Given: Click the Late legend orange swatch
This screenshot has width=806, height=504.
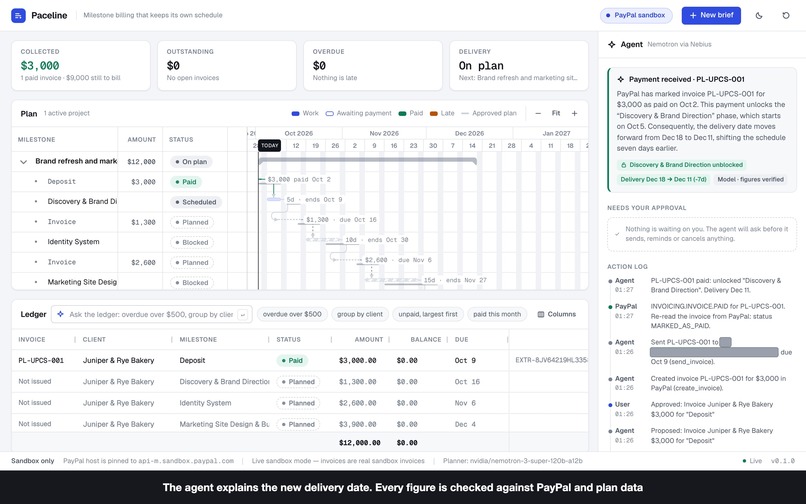Looking at the screenshot, I should [x=433, y=113].
